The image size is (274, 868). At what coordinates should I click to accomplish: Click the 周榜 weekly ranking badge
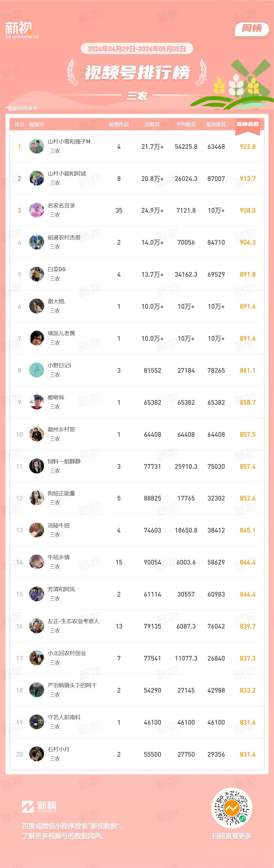pos(251,29)
